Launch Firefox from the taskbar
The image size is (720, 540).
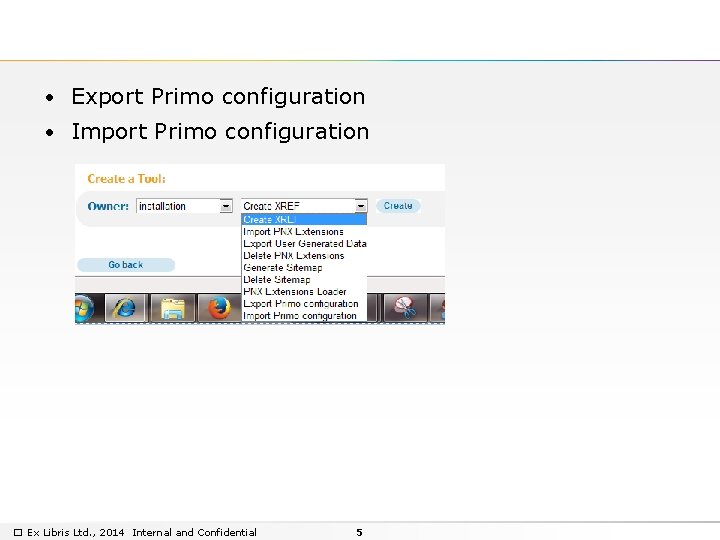point(219,308)
